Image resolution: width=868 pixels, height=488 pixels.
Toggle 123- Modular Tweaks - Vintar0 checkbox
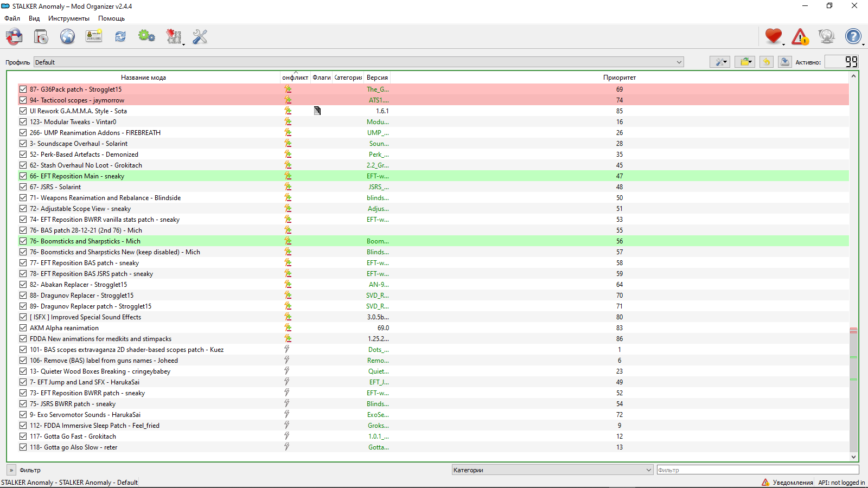tap(23, 122)
